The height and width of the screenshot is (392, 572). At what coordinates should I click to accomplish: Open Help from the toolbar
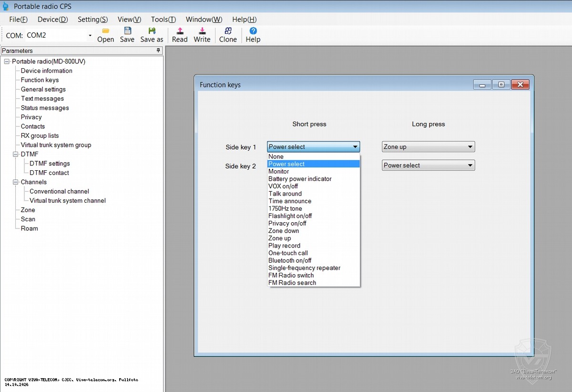click(x=253, y=35)
